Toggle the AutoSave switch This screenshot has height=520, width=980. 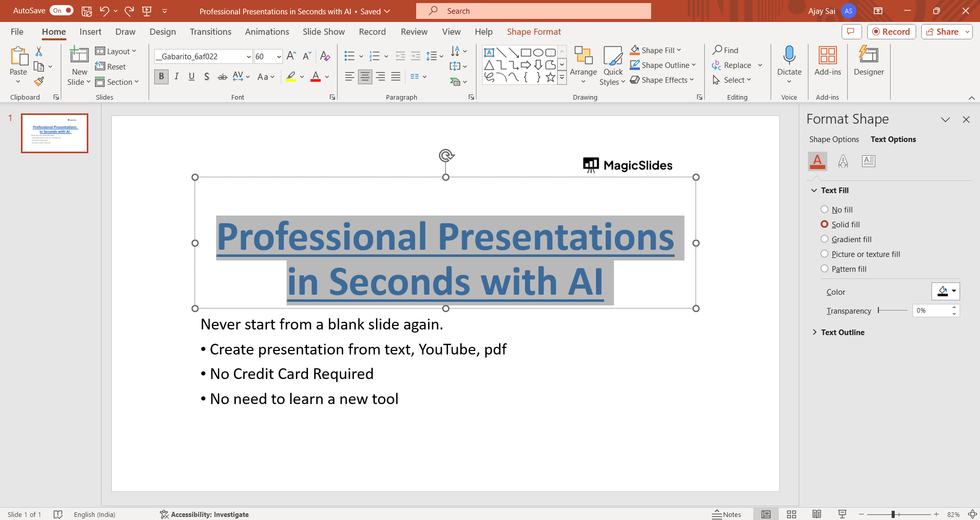pyautogui.click(x=62, y=11)
